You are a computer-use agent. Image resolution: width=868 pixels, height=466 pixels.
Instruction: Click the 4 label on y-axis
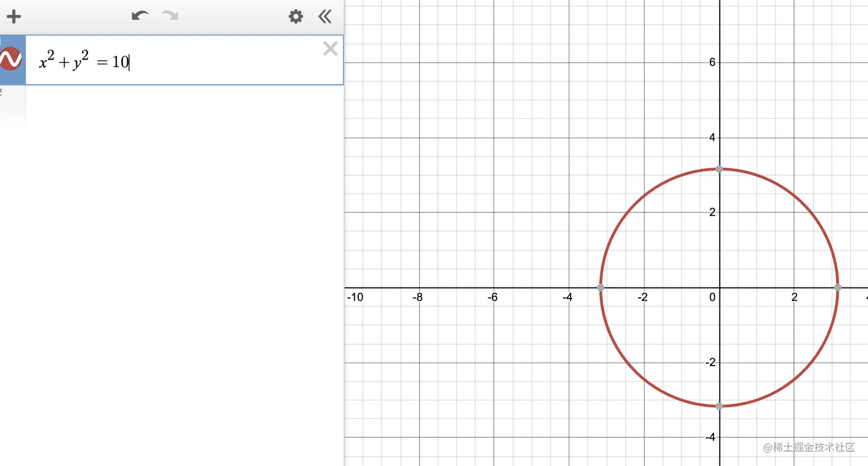712,137
